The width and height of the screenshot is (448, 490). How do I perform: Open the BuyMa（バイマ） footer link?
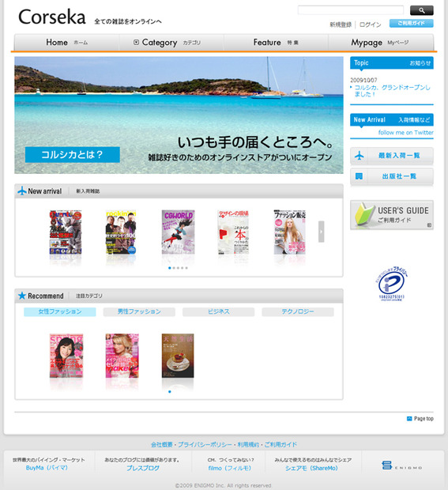point(47,468)
